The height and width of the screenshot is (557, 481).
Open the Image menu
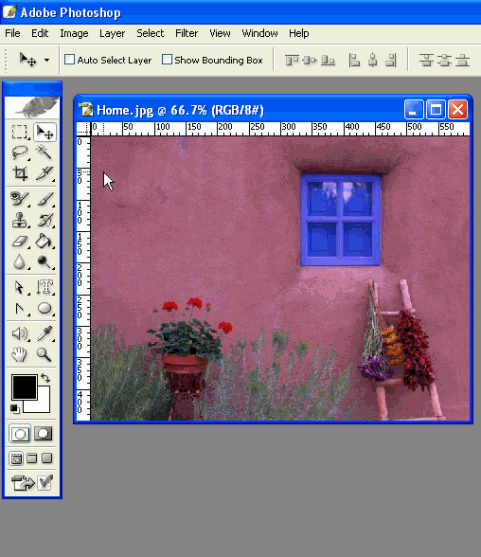pos(74,33)
